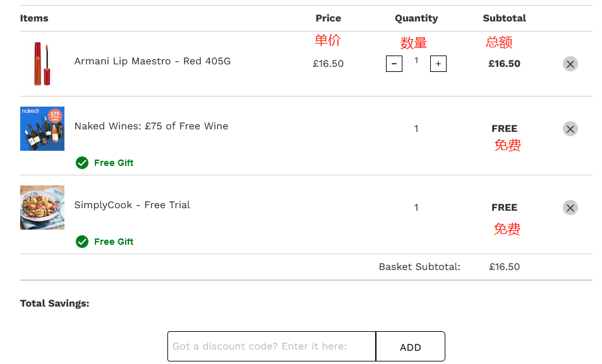Increase Armani Lip Maestro quantity with plus
Image resolution: width=602 pixels, height=364 pixels.
point(438,64)
